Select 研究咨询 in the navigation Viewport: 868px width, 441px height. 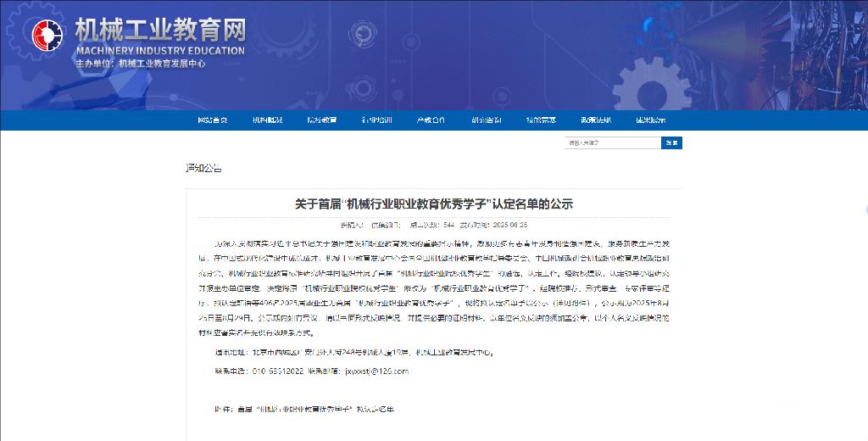point(486,120)
